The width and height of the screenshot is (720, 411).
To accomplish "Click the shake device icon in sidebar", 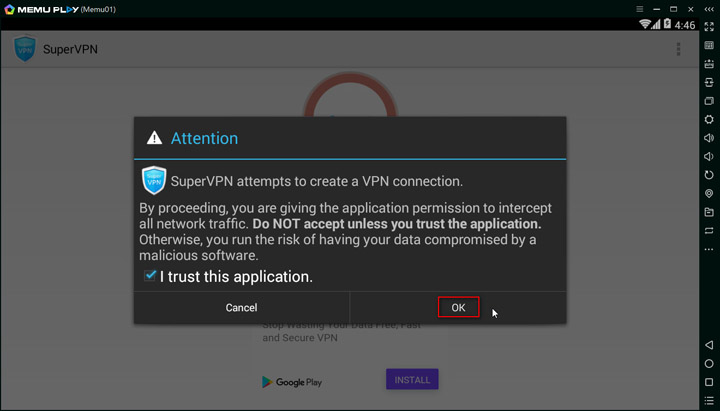I will pyautogui.click(x=709, y=82).
